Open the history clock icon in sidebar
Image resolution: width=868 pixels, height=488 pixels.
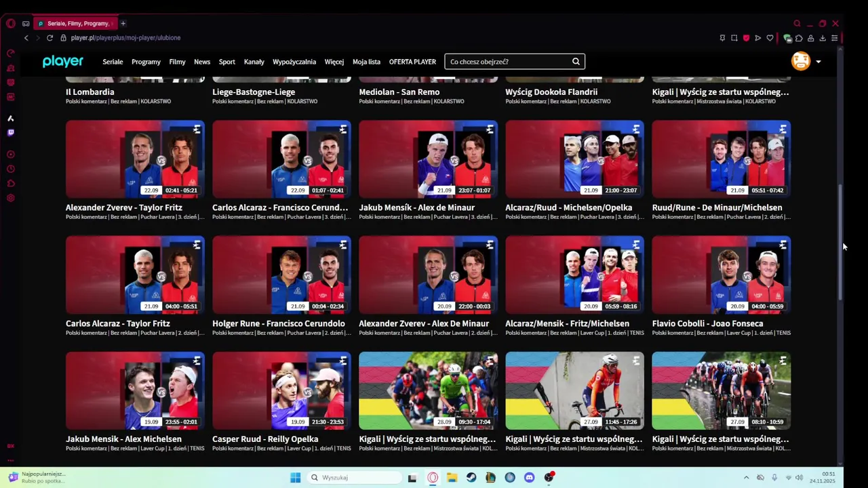[x=10, y=169]
